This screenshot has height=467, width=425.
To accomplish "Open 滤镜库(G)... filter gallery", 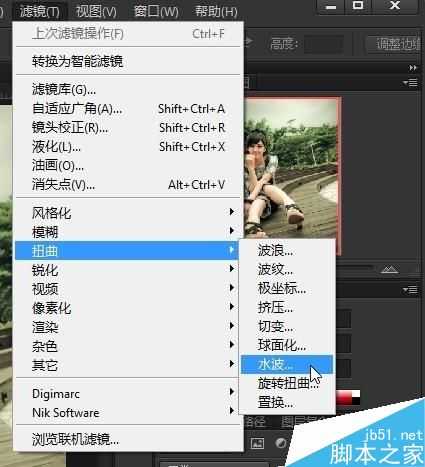I will 128,89.
